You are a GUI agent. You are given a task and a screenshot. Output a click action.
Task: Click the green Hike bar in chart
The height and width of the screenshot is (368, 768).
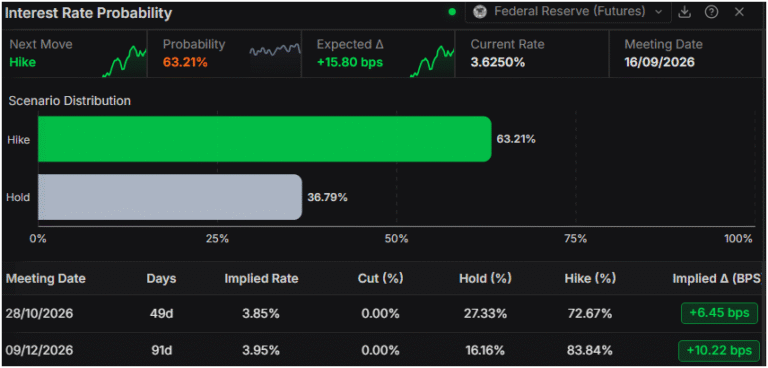tap(264, 139)
